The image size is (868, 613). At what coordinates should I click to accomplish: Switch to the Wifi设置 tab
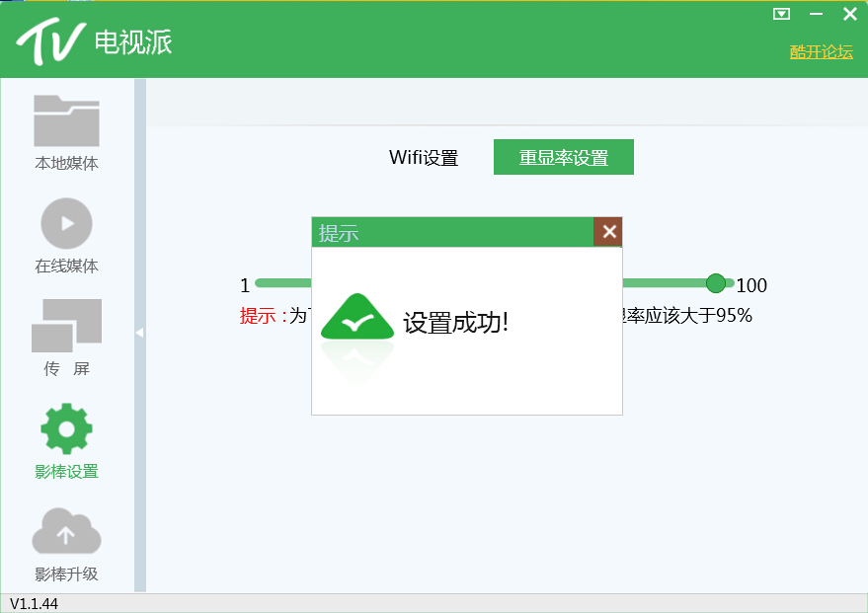[425, 157]
